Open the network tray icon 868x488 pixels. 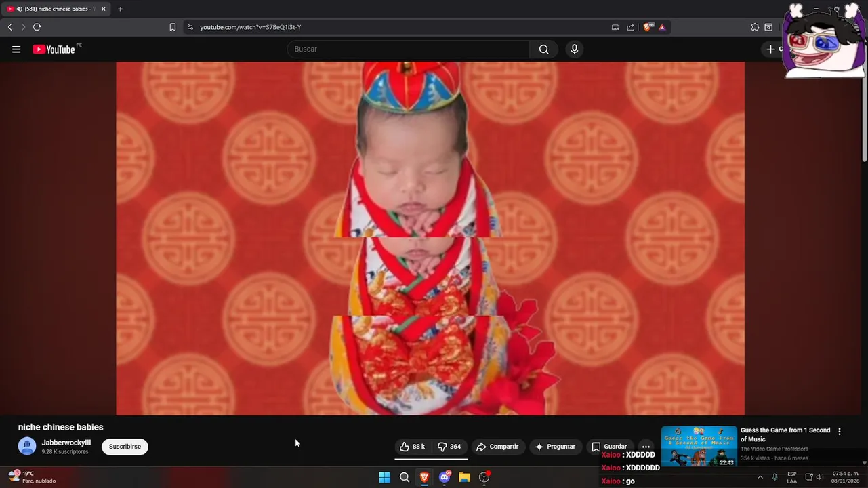(809, 477)
